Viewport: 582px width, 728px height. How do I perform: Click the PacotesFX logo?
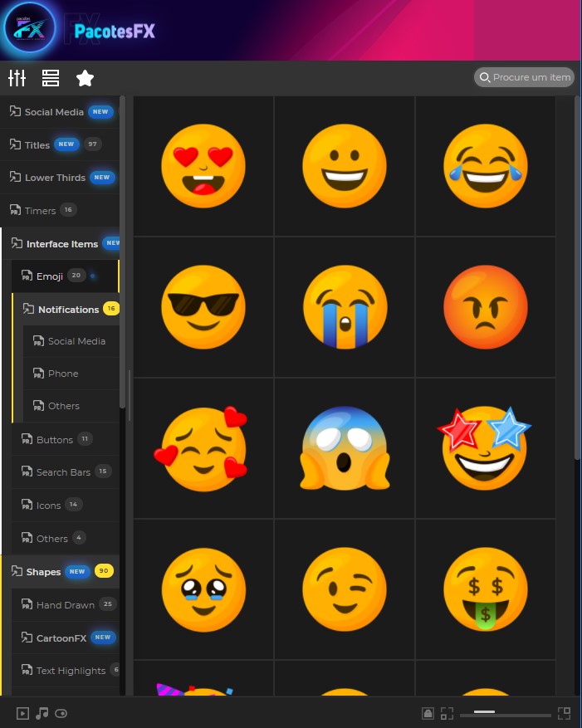tap(30, 30)
